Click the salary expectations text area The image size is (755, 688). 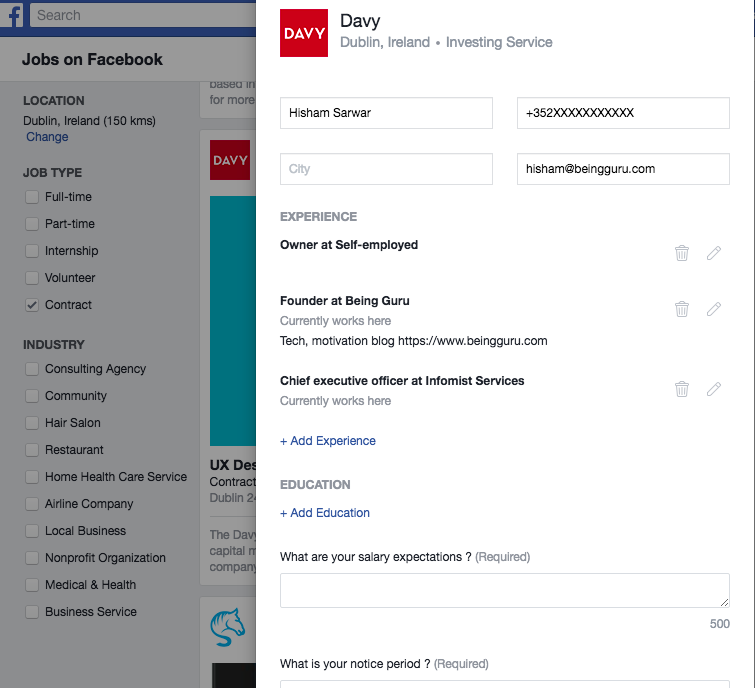(504, 590)
